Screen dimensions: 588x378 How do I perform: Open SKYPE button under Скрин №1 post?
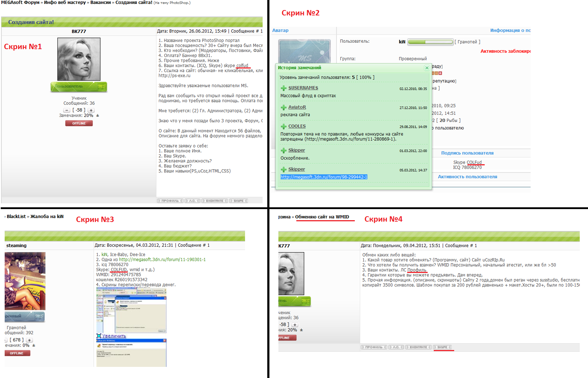point(239,201)
